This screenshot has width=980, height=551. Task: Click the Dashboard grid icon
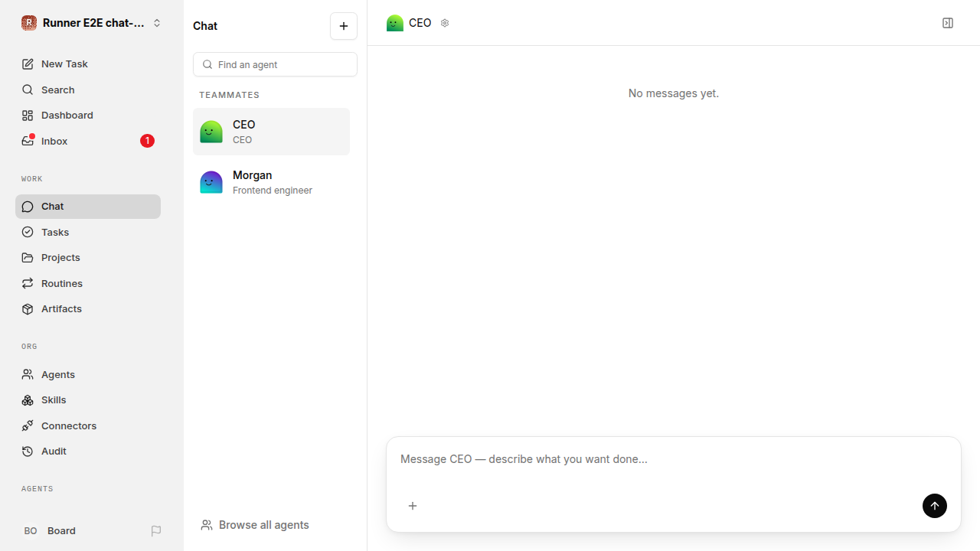tap(28, 116)
